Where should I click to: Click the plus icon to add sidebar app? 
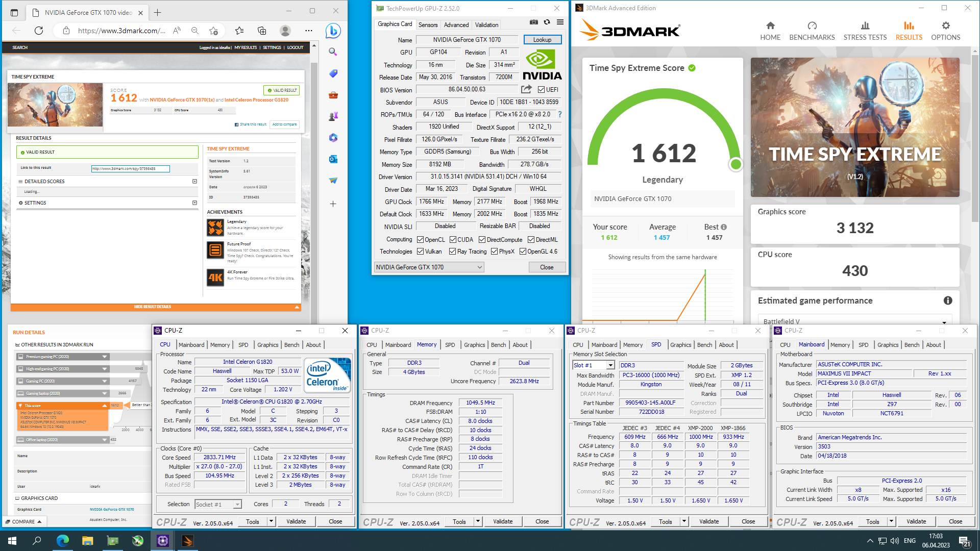coord(333,204)
